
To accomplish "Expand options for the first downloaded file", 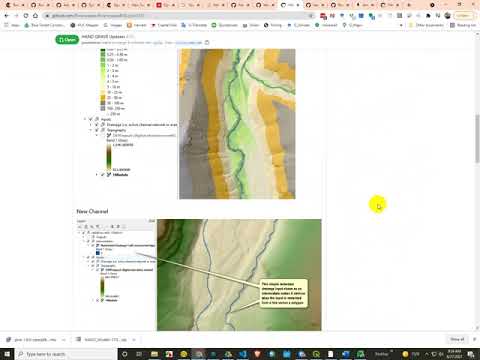I will (64, 340).
